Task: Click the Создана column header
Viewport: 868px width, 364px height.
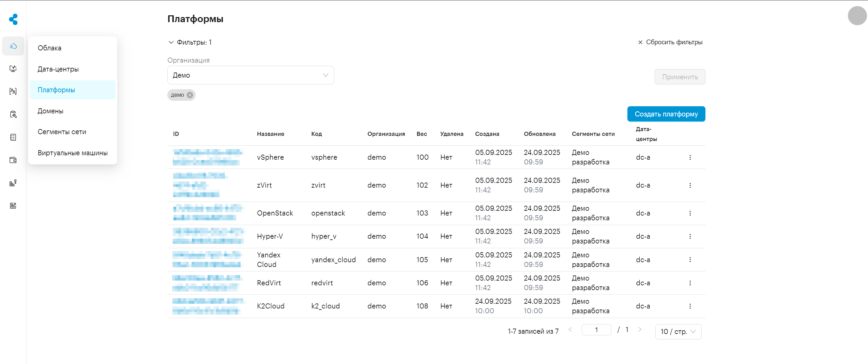Action: click(x=487, y=134)
